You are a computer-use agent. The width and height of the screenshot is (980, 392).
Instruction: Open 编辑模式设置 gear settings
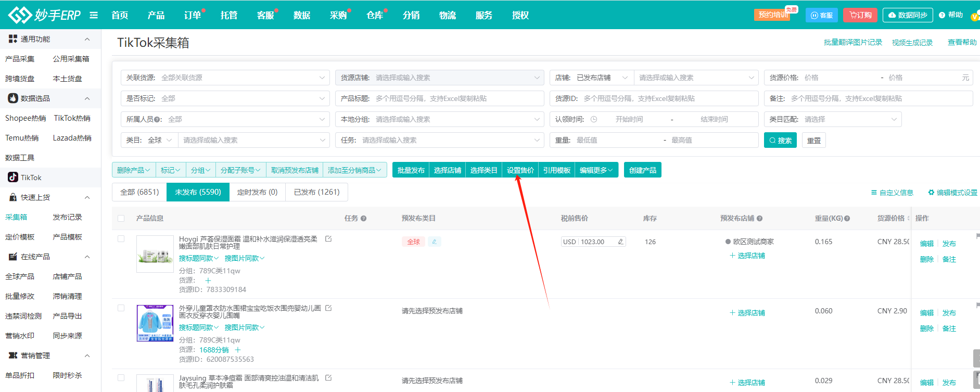point(953,193)
